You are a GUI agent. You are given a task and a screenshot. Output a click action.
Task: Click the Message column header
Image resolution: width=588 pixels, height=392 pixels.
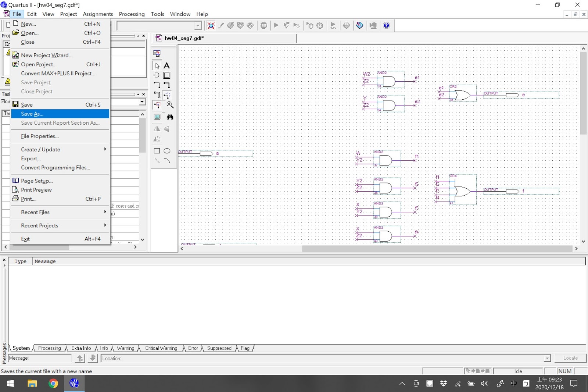click(309, 261)
